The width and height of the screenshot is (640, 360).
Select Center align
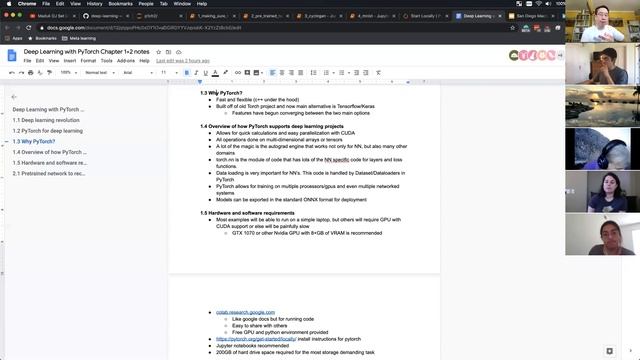(282, 73)
